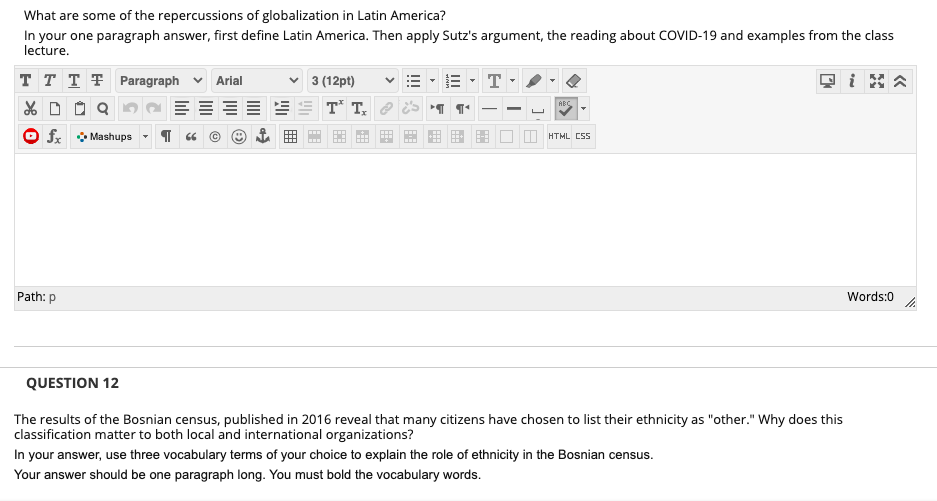Open the highlight color picker arrow
Viewport: 937px width, 501px height.
pos(552,81)
